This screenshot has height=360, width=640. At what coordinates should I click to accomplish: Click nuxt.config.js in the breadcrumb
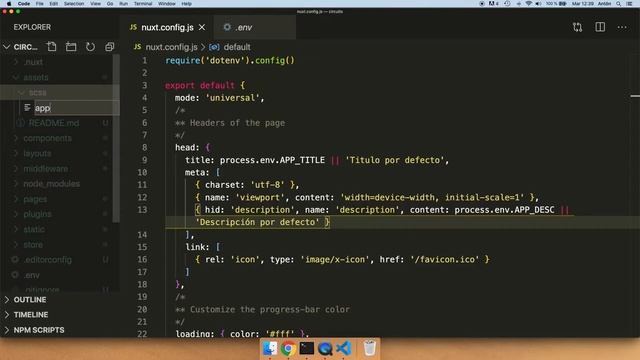click(x=171, y=47)
